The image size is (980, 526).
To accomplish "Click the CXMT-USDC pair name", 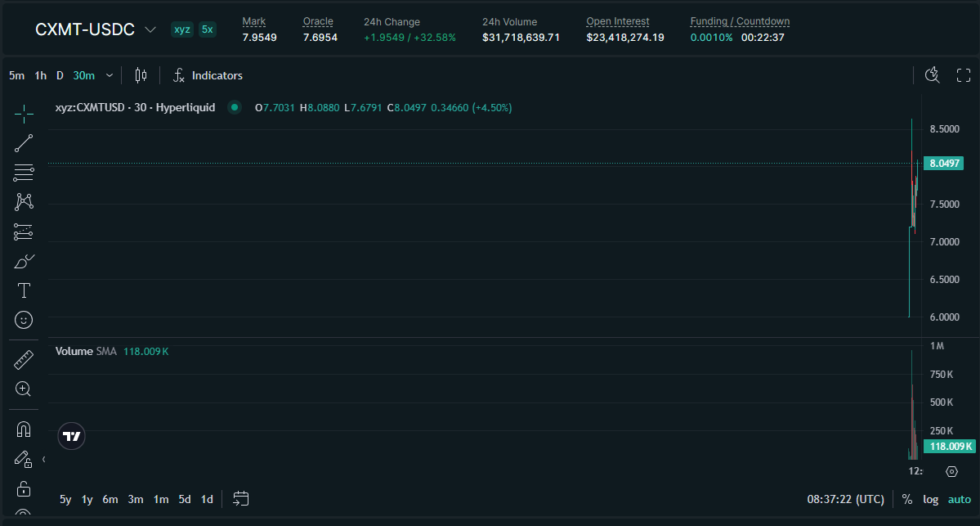I will click(85, 29).
